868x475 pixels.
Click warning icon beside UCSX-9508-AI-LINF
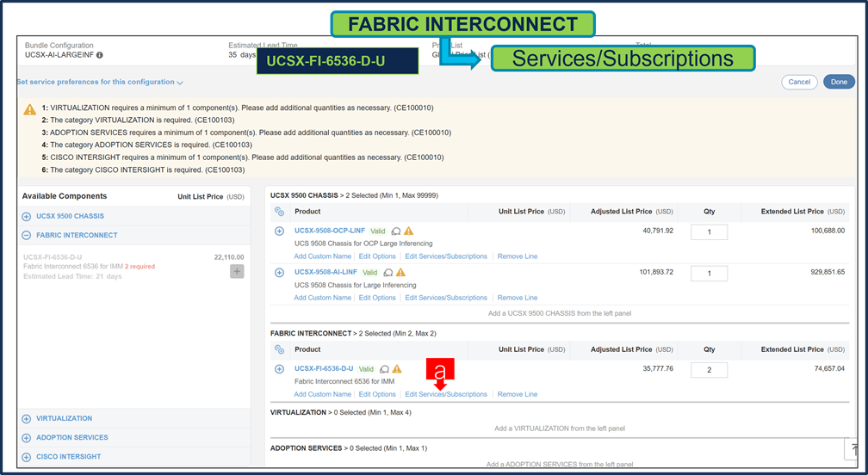click(x=400, y=272)
